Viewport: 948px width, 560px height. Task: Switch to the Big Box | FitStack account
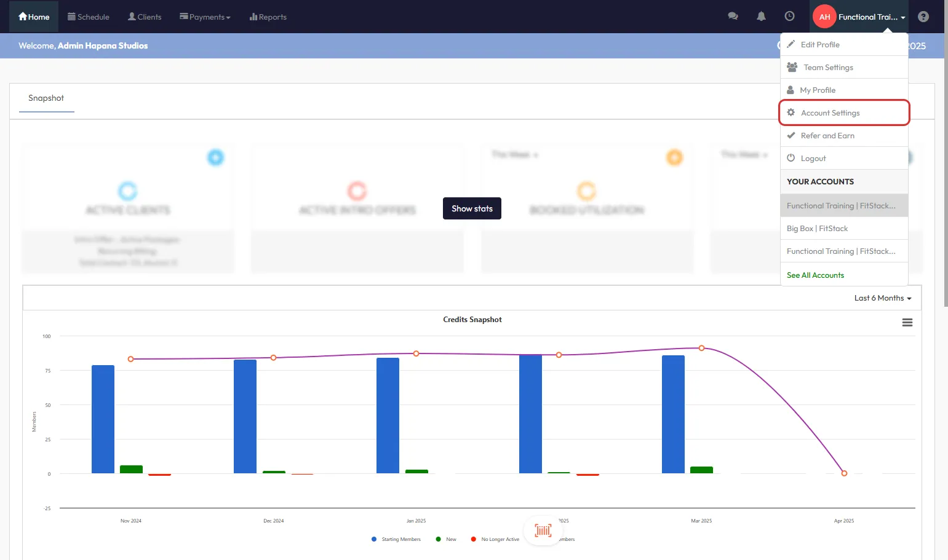pyautogui.click(x=817, y=229)
